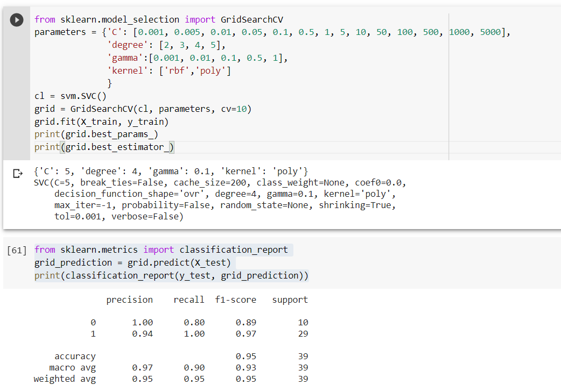
Task: Click the weighted avg row label
Action: [65, 379]
